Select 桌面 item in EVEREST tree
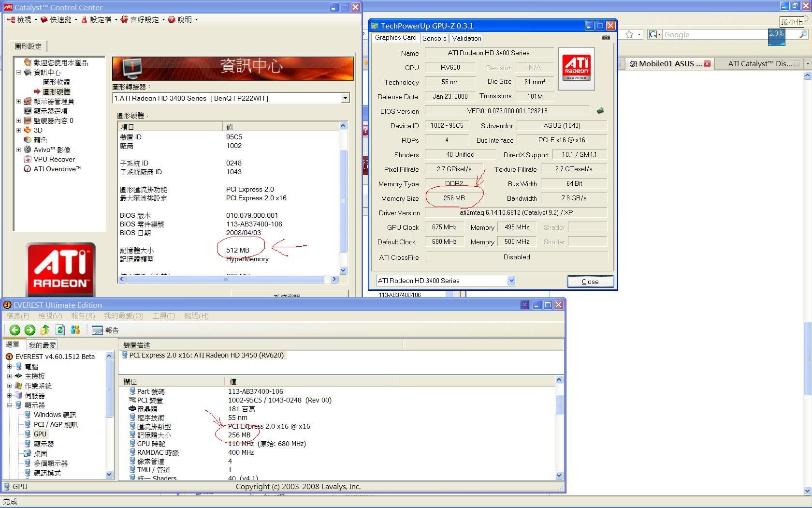Image resolution: width=812 pixels, height=508 pixels. coord(40,453)
